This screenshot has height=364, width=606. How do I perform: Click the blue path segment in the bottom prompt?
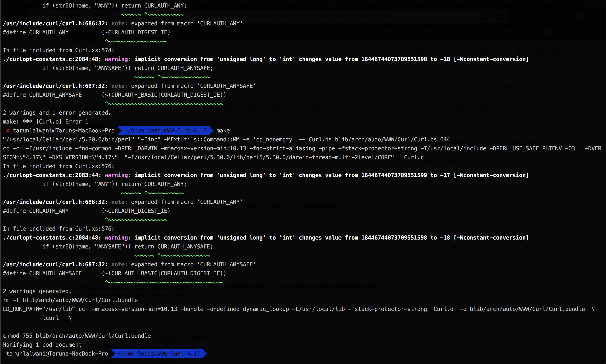[159, 353]
